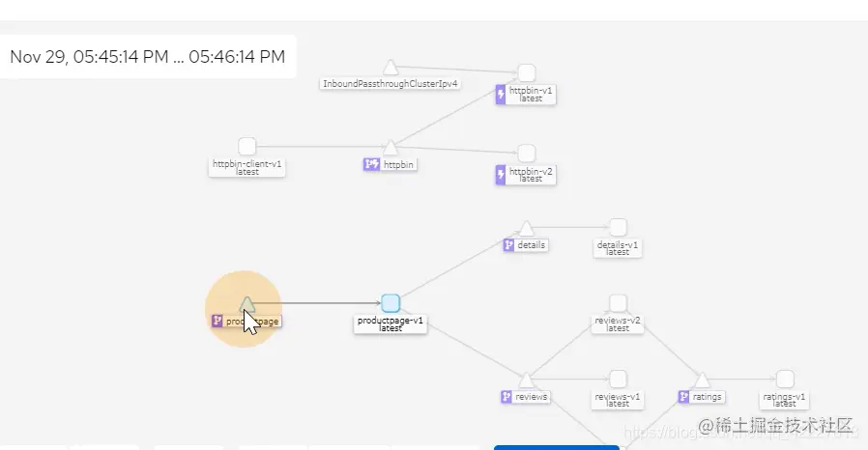The image size is (868, 450).
Task: Click the ratings-v1 workload node square
Action: coord(785,380)
